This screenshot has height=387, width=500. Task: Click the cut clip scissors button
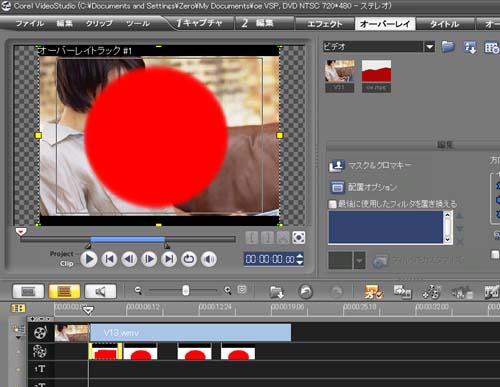pyautogui.click(x=283, y=238)
